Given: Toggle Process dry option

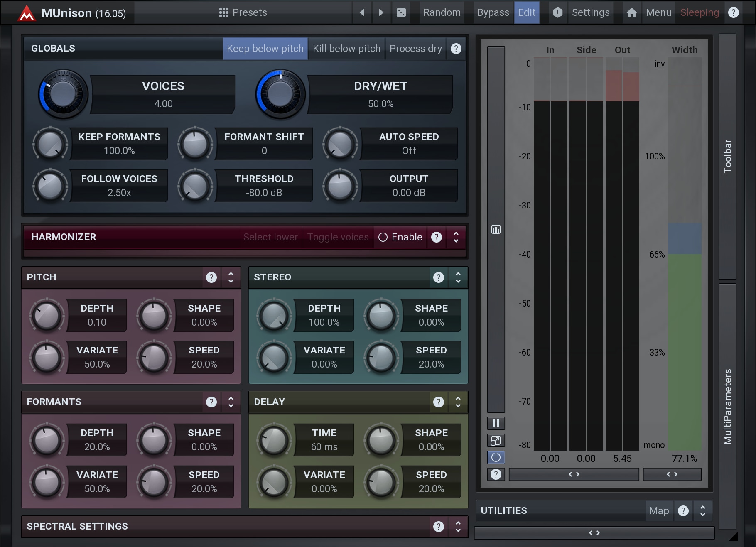Looking at the screenshot, I should tap(415, 49).
